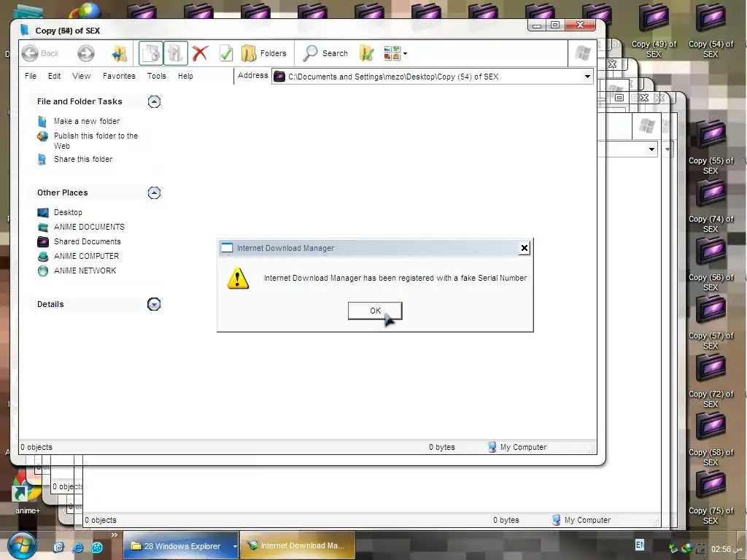Open ANIME NETWORK in Other Places
This screenshot has width=747, height=560.
(x=85, y=271)
